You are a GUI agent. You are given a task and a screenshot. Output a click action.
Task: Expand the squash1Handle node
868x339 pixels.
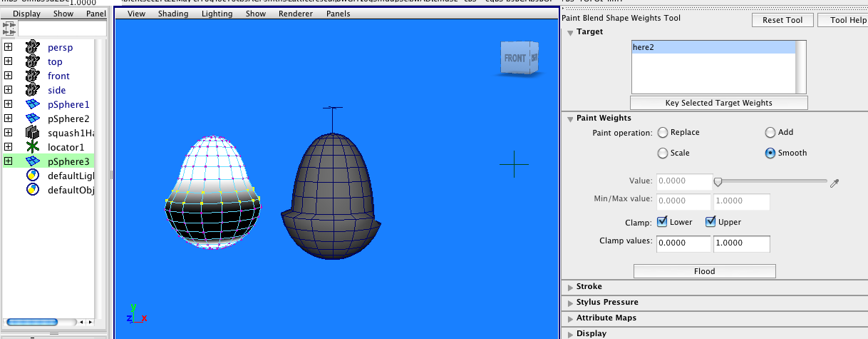coord(9,133)
